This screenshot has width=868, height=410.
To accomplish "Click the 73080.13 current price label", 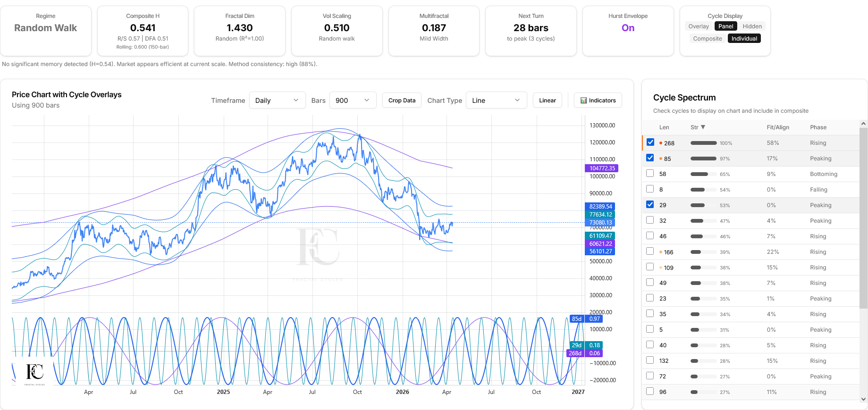I will click(600, 222).
